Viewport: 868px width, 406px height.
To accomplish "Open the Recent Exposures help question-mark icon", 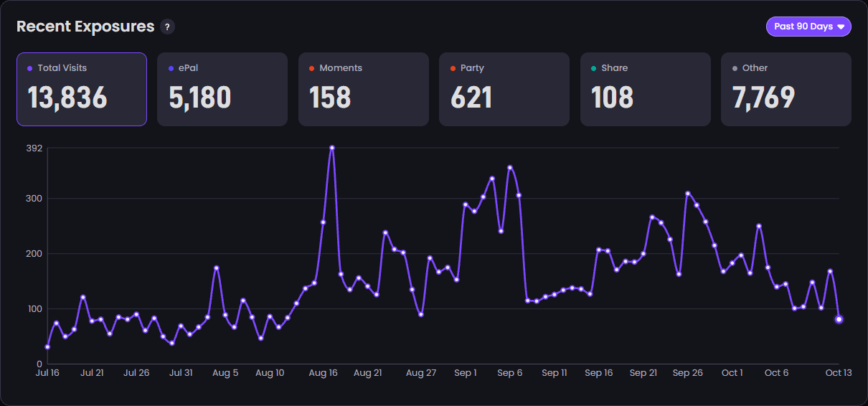I will click(x=167, y=27).
